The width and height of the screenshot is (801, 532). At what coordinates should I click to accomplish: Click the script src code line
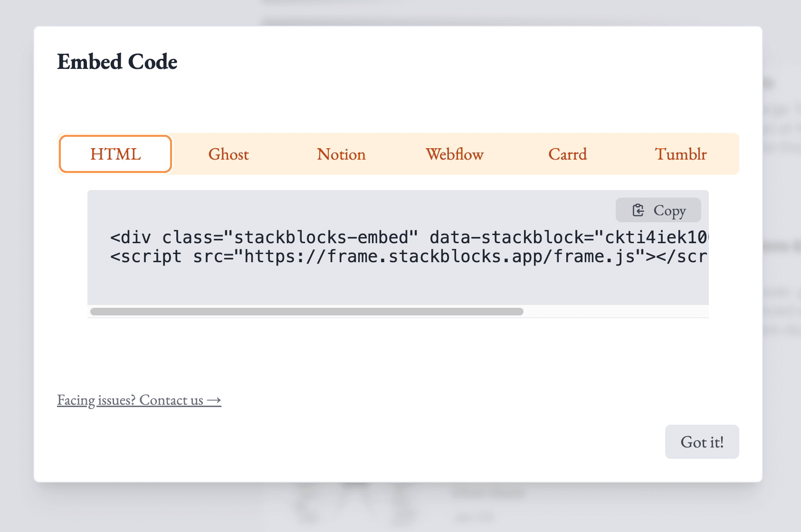pyautogui.click(x=333, y=256)
